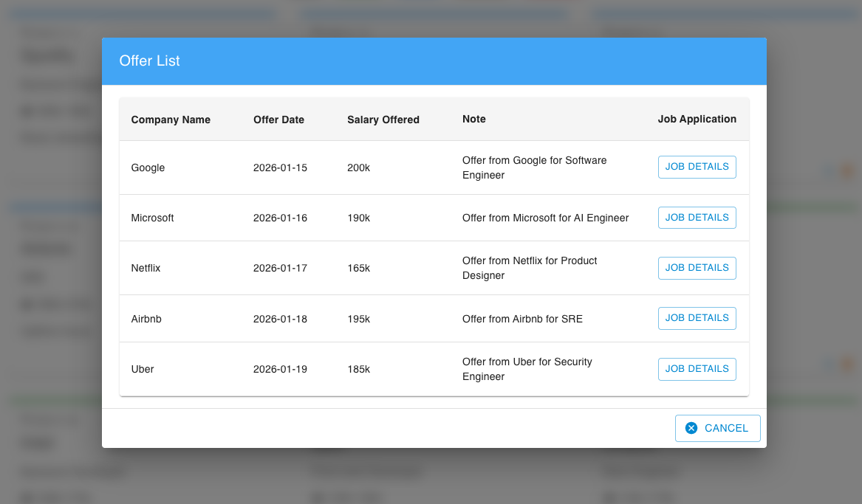Click the Company Name column header

point(171,120)
